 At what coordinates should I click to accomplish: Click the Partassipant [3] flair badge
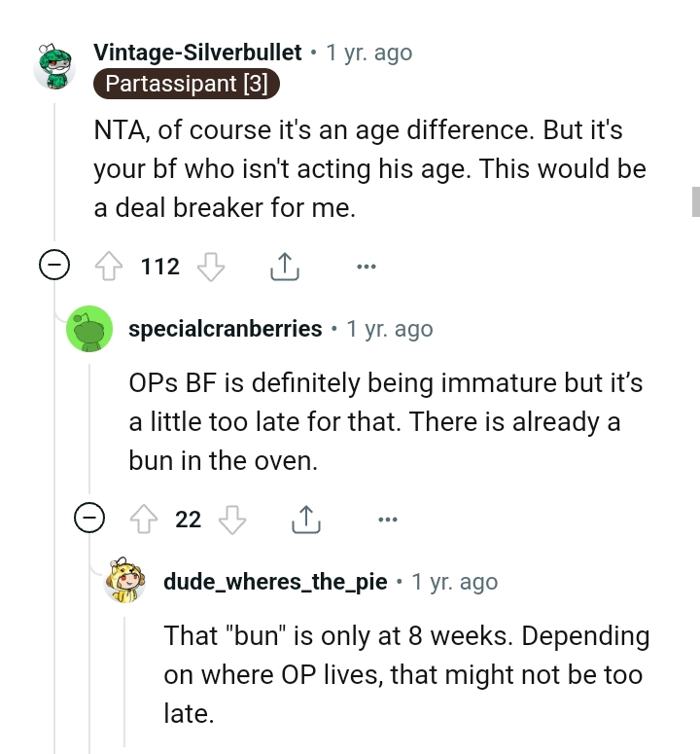tap(186, 84)
